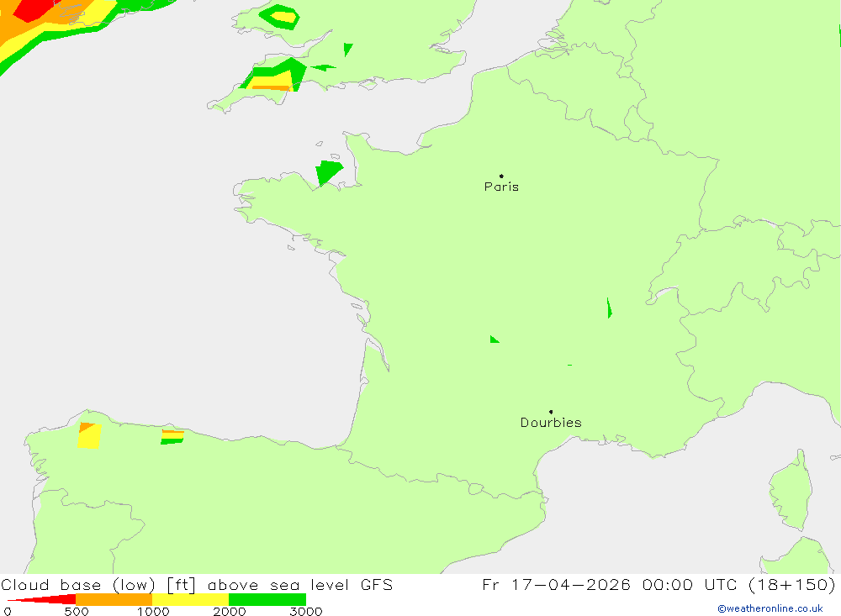Click the Paris city label
Screen dimensions: 841x616
(501, 187)
